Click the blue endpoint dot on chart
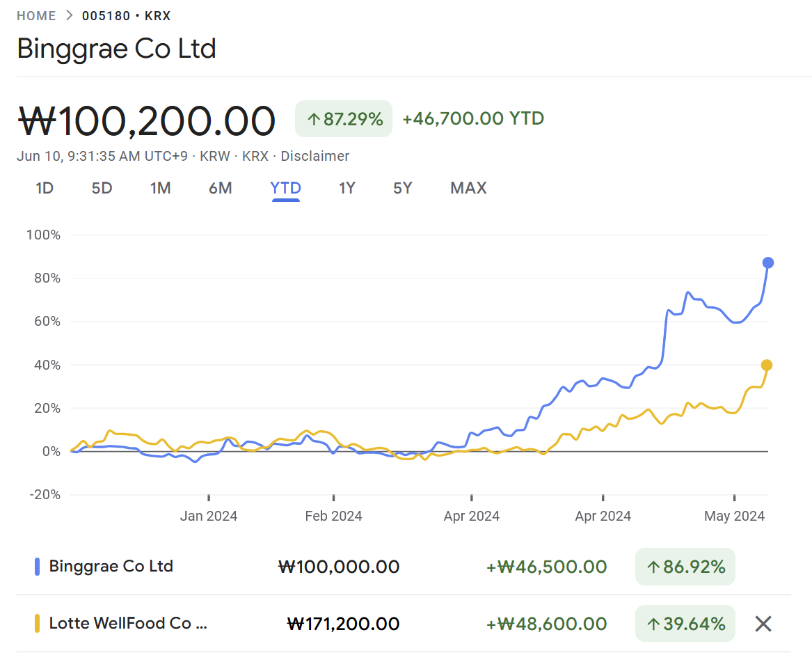Viewport: 812px width, 669px height. [x=767, y=262]
